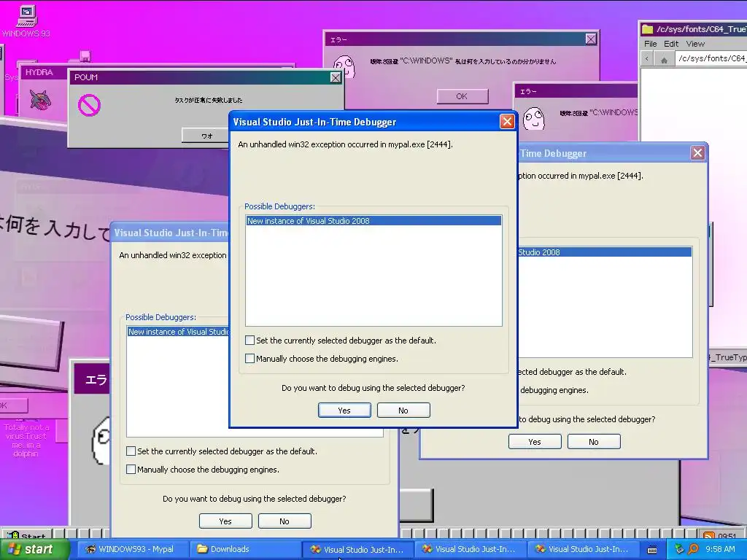Click home icon in fonts explorer window
Screen dimensions: 747x560
pyautogui.click(x=664, y=59)
